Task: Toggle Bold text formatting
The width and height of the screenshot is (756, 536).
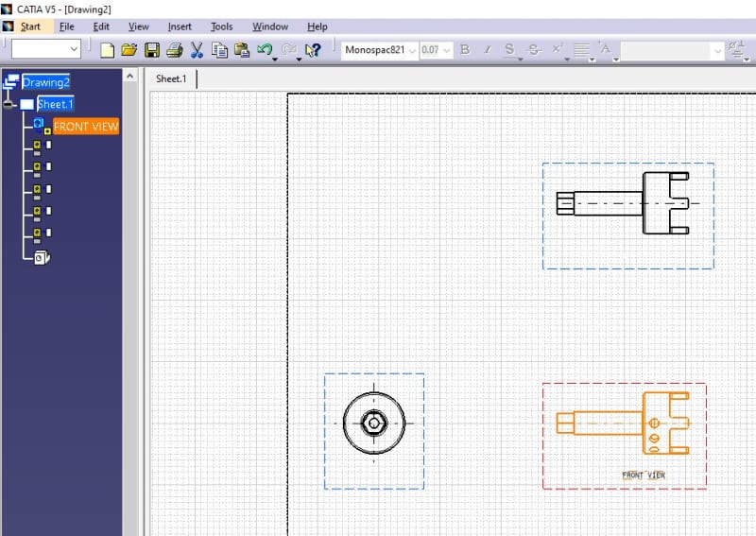Action: tap(465, 49)
